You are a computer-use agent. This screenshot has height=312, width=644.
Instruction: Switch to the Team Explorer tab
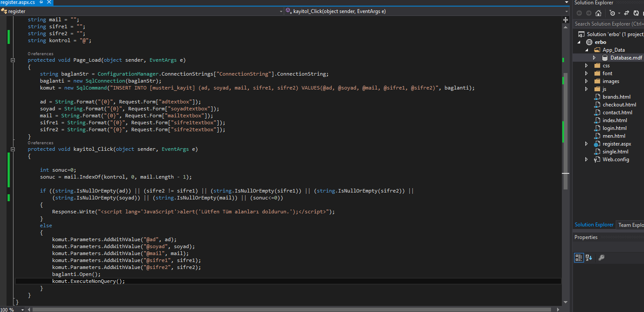point(631,225)
